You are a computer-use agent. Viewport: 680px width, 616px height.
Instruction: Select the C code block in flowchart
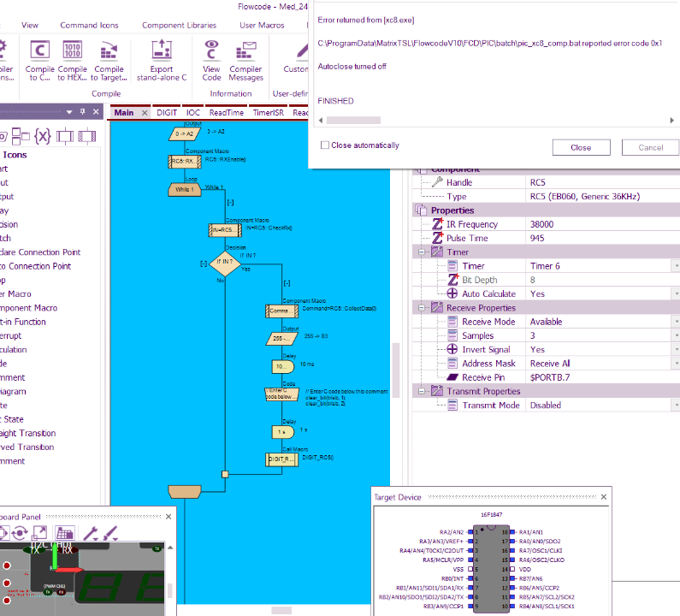[282, 394]
